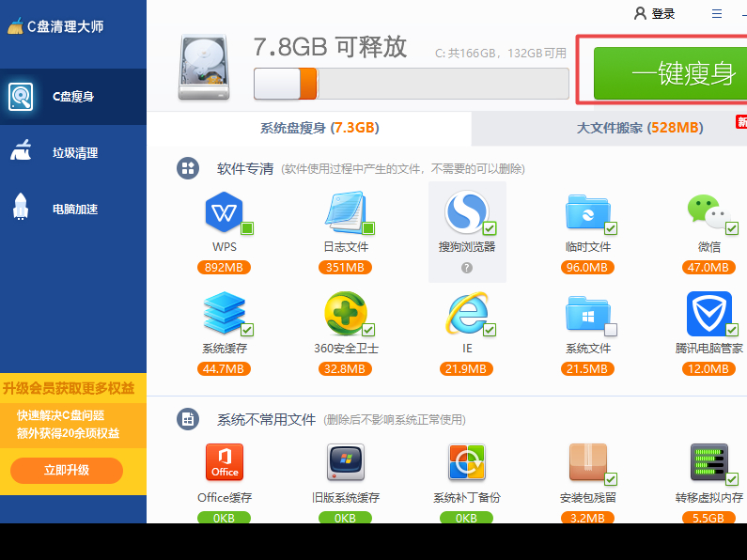
Task: Click the 旧版系统缓存 monitor icon
Action: 346,462
